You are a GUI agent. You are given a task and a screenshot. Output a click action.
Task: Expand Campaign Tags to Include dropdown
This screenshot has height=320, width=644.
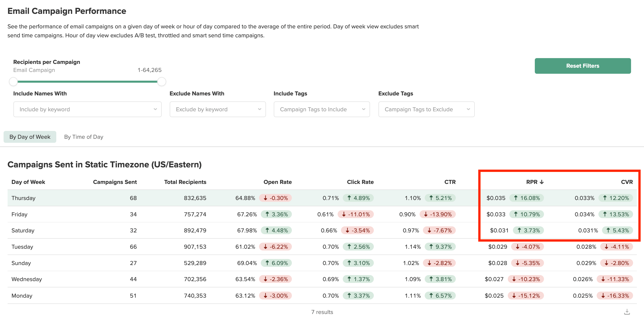click(322, 109)
